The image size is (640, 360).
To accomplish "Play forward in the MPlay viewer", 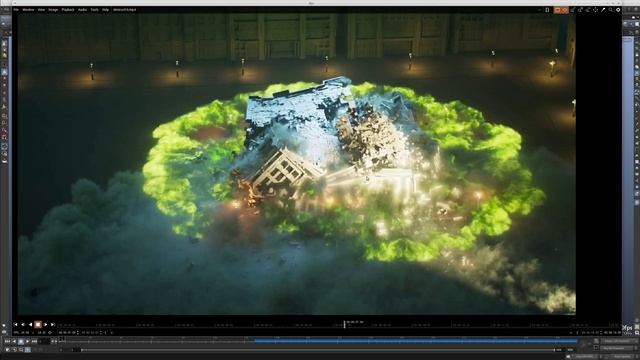I will (x=45, y=324).
